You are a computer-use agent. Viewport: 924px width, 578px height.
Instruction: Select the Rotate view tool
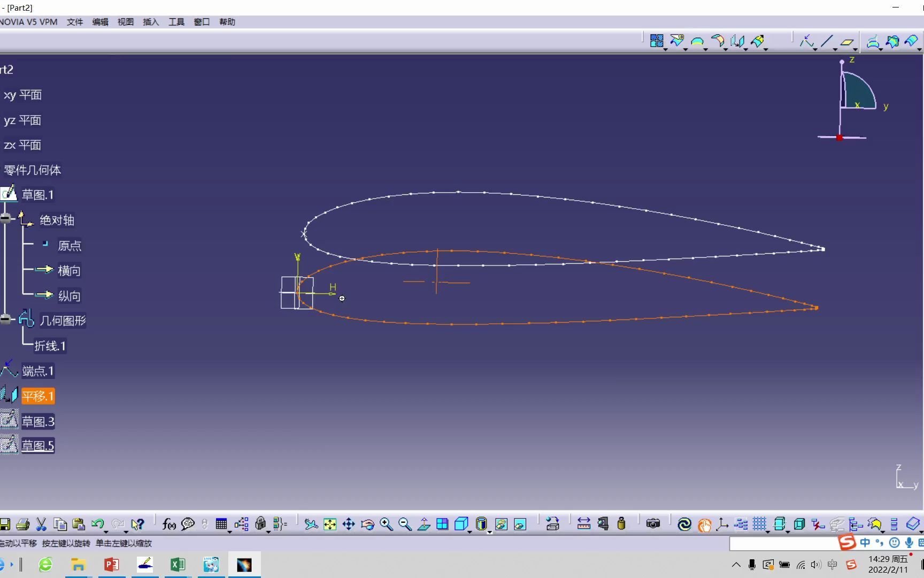pyautogui.click(x=367, y=524)
